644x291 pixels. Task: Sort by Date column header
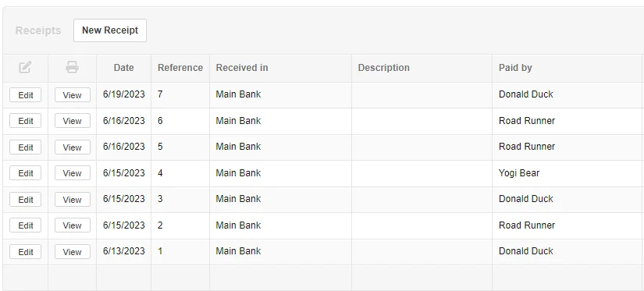tap(123, 68)
